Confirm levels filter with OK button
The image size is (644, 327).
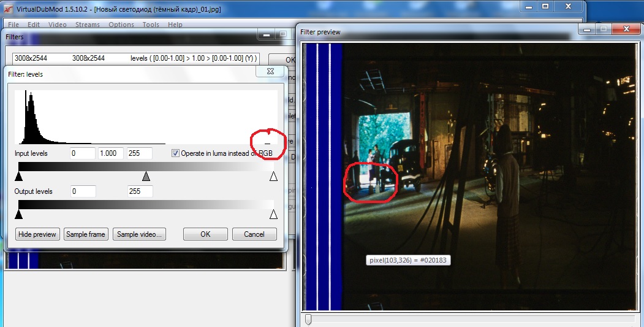pos(205,234)
